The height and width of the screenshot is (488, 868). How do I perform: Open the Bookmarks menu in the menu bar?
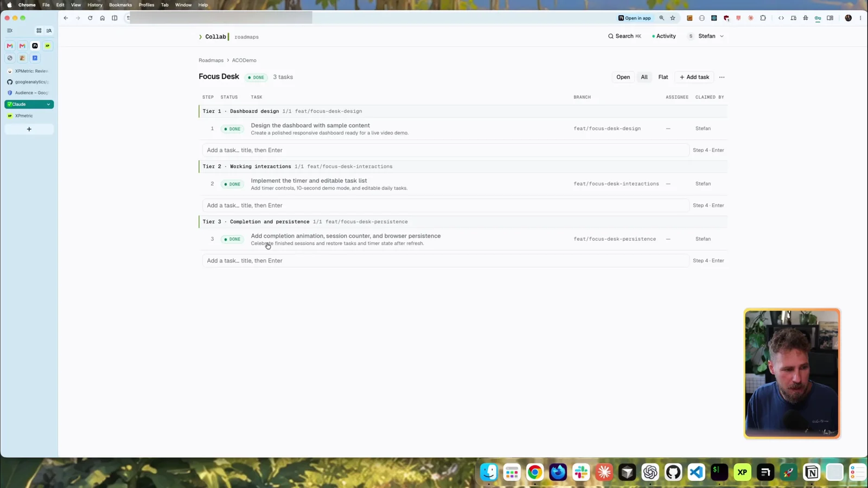pyautogui.click(x=120, y=5)
